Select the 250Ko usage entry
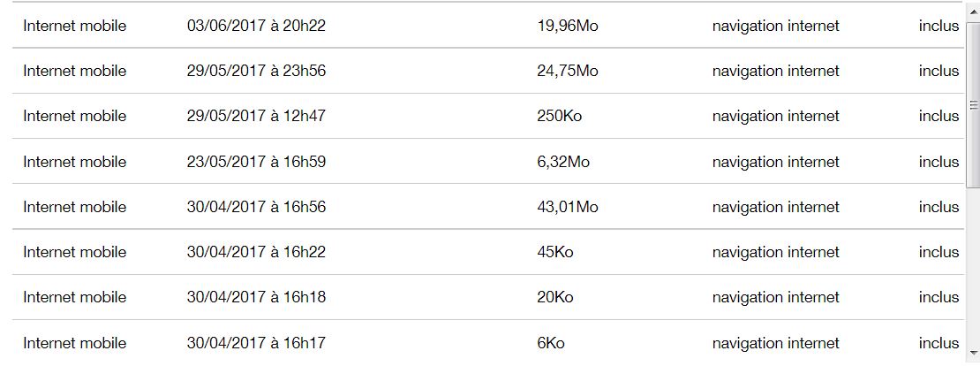Screen dimensions: 980x366 pos(559,116)
